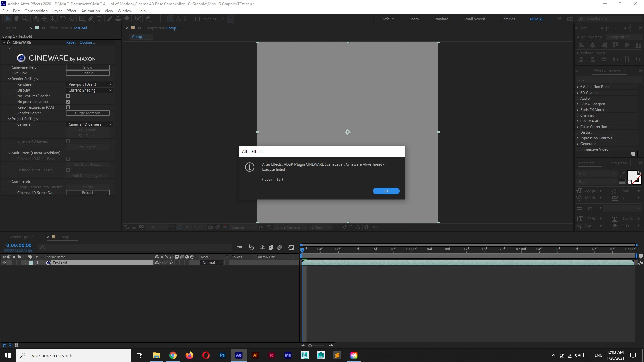Viewport: 644px width, 362px height.
Task: Select the Puppet Pin tool
Action: (148, 19)
